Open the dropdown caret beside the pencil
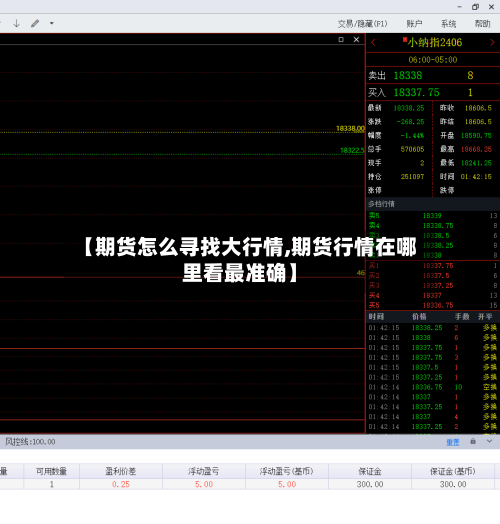The width and height of the screenshot is (500, 524). point(51,23)
